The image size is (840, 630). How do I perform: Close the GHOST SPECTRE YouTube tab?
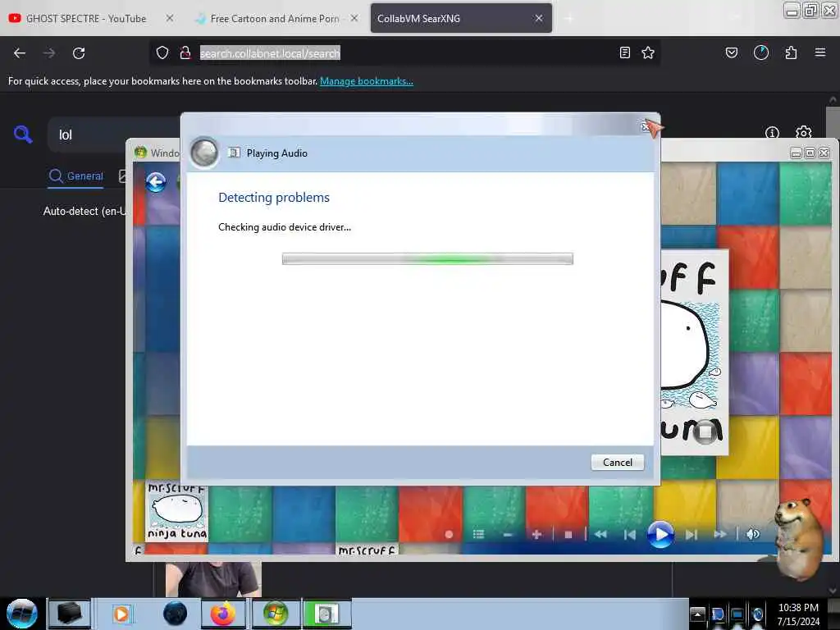click(x=169, y=18)
